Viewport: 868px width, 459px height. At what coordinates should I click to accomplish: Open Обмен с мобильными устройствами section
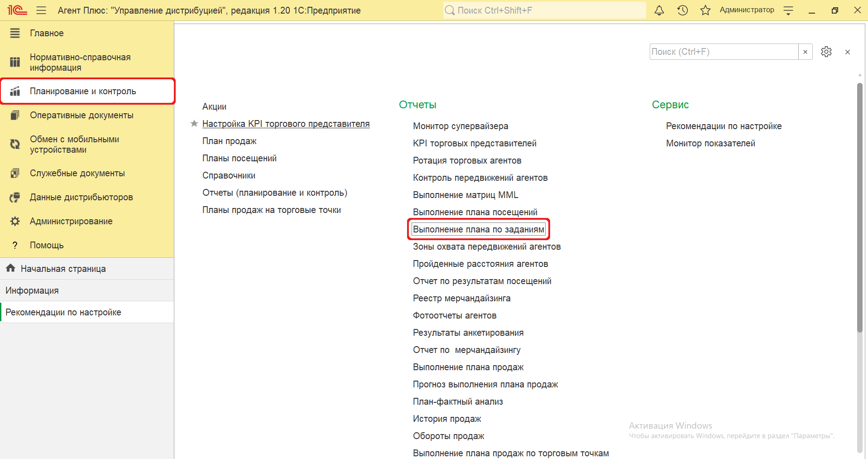[87, 144]
